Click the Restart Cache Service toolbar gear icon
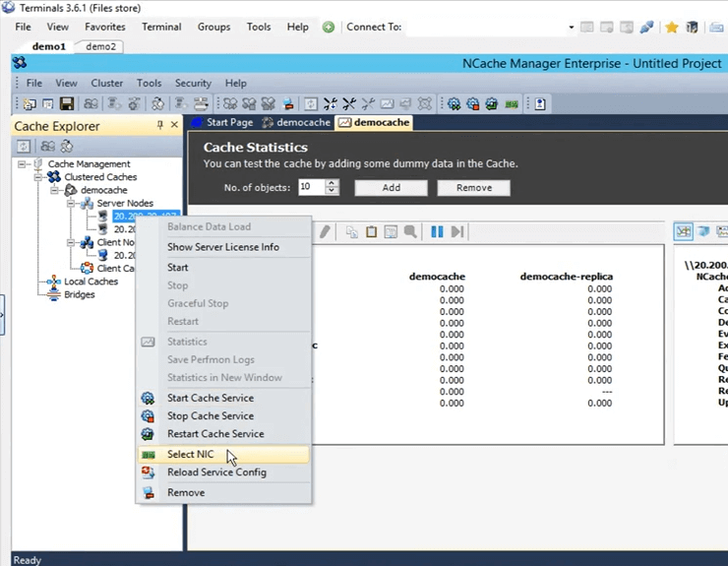This screenshot has width=728, height=566. 492,103
